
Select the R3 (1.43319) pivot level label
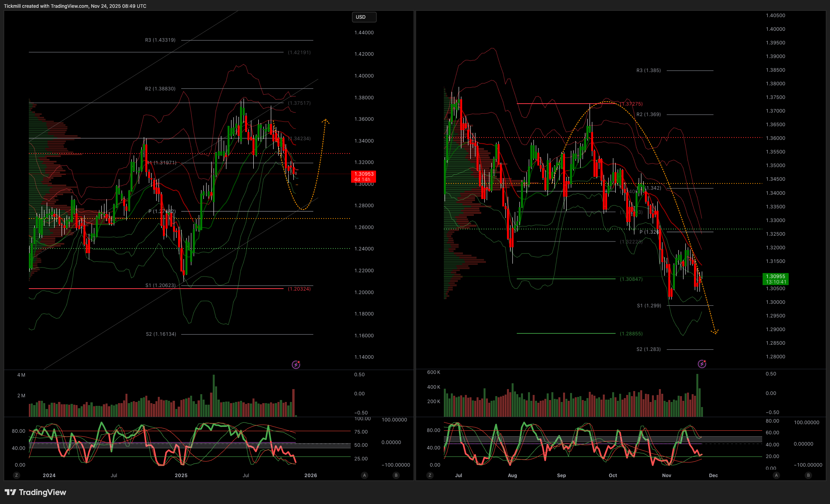click(x=160, y=40)
